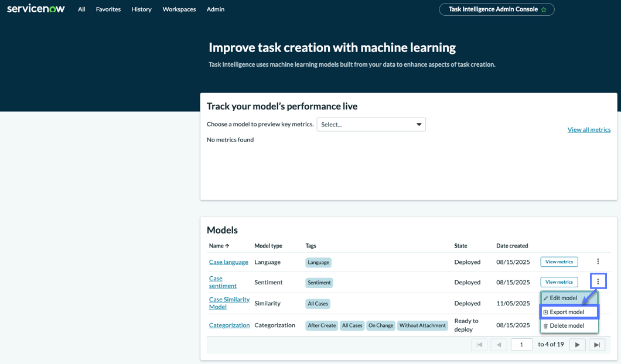Open the Workspaces menu
621x364 pixels.
tap(179, 9)
